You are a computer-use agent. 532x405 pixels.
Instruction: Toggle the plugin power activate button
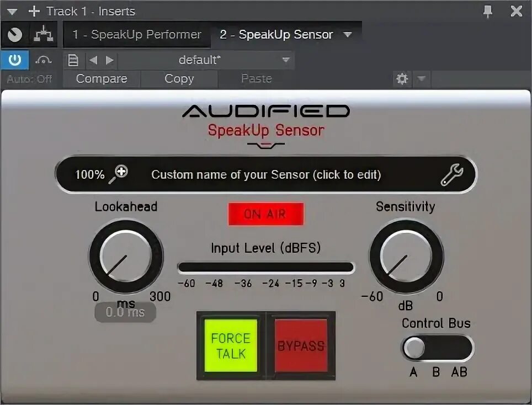pyautogui.click(x=14, y=60)
